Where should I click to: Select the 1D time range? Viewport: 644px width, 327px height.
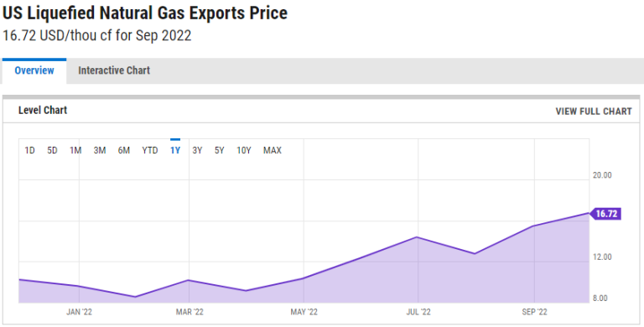(29, 150)
